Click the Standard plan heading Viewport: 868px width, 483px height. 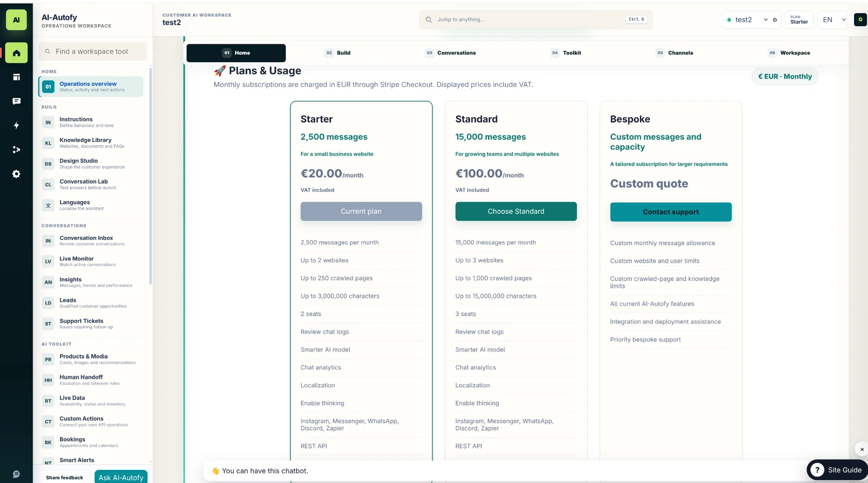click(x=476, y=119)
